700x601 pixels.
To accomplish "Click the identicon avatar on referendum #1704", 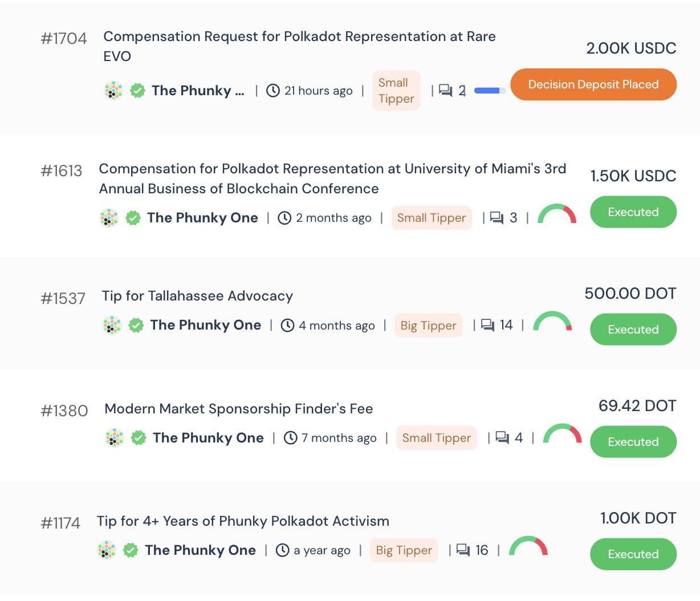I will [x=113, y=90].
